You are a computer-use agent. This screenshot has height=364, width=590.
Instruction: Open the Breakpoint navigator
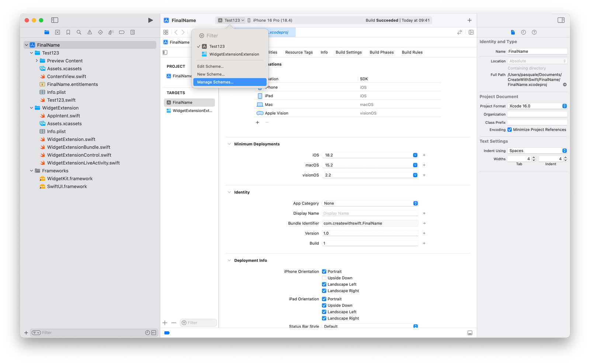[122, 32]
